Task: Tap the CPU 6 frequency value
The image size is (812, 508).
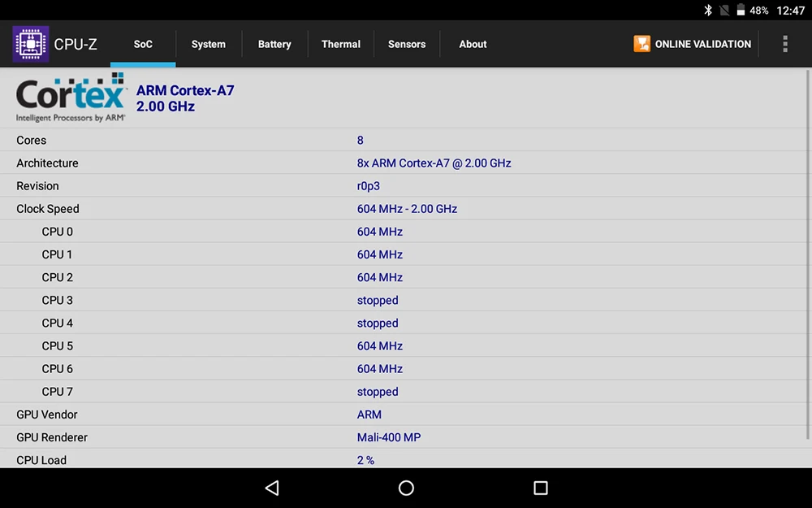Action: 379,368
